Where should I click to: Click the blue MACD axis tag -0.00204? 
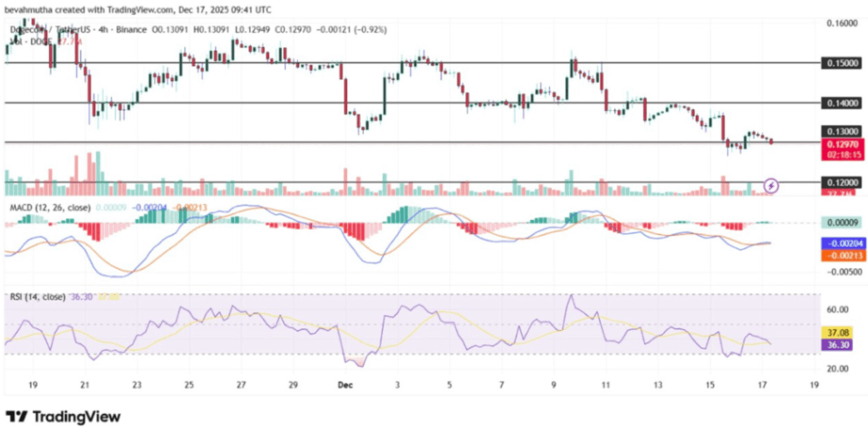[842, 244]
